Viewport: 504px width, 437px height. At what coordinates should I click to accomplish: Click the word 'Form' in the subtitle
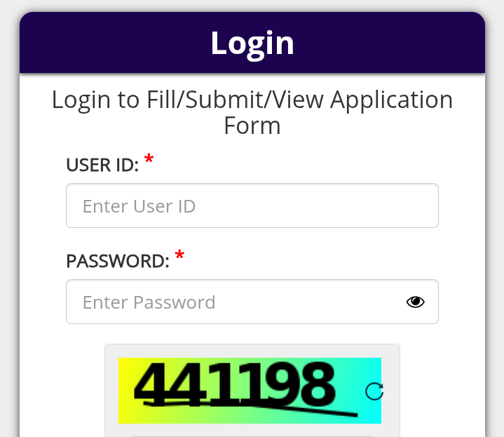coord(252,126)
